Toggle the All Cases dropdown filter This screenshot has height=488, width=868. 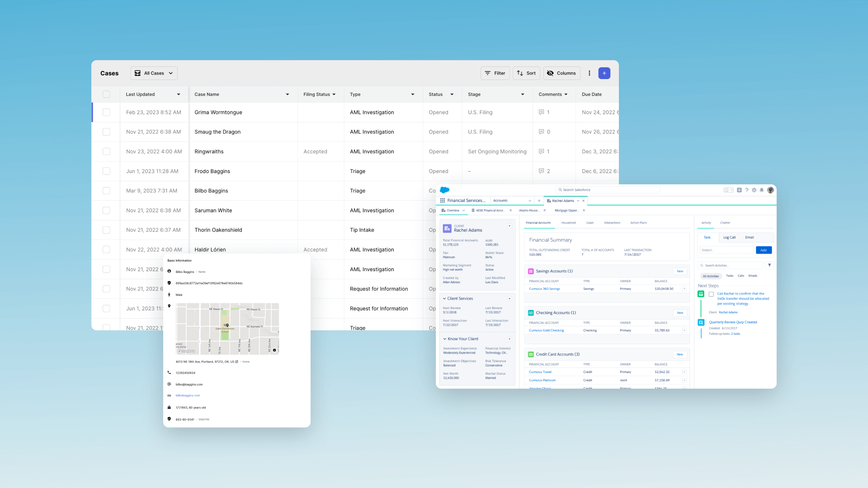coord(153,73)
